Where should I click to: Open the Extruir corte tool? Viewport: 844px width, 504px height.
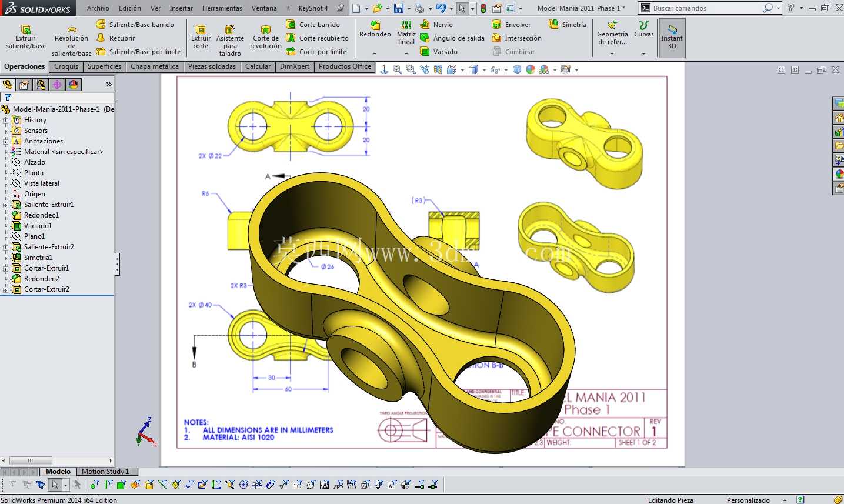pyautogui.click(x=201, y=37)
